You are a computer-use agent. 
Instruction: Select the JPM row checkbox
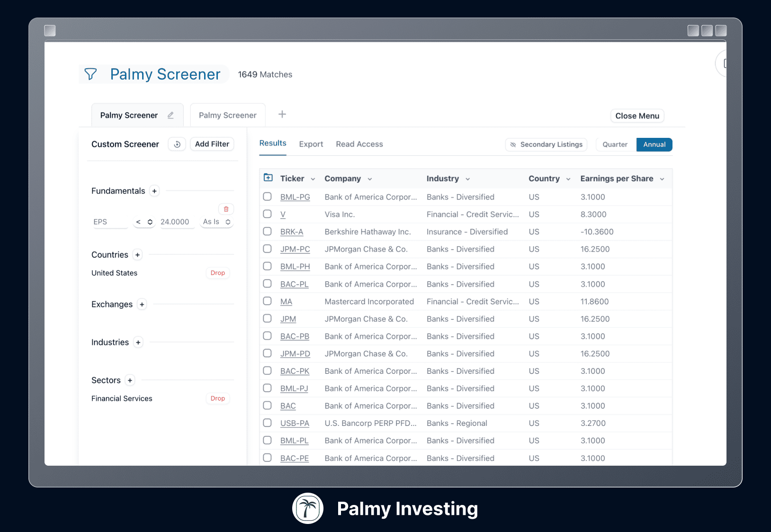[268, 318]
